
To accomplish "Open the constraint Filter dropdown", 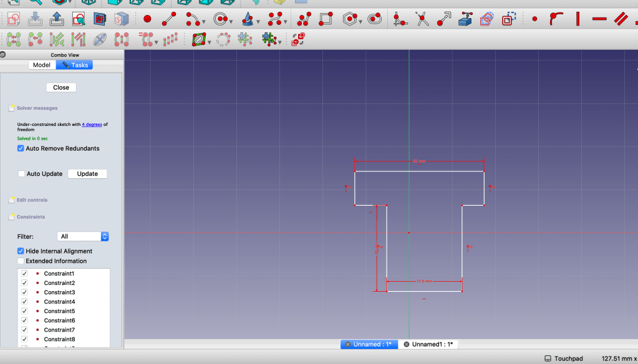I will pyautogui.click(x=83, y=236).
